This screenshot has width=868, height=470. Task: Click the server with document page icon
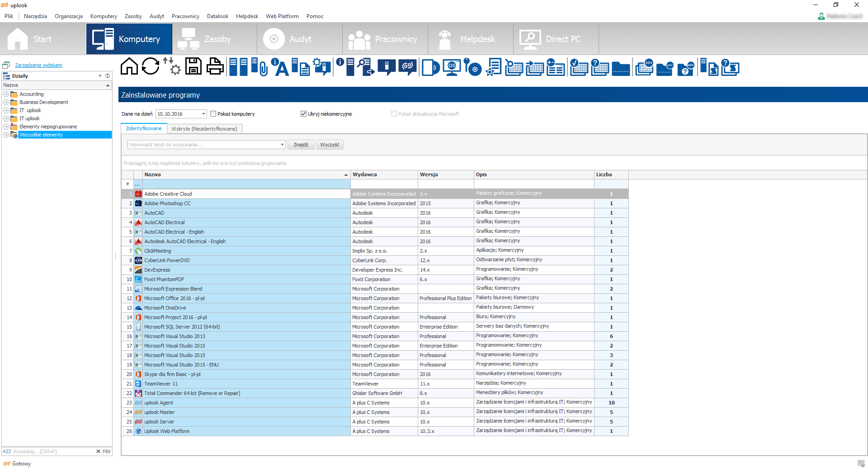(301, 66)
